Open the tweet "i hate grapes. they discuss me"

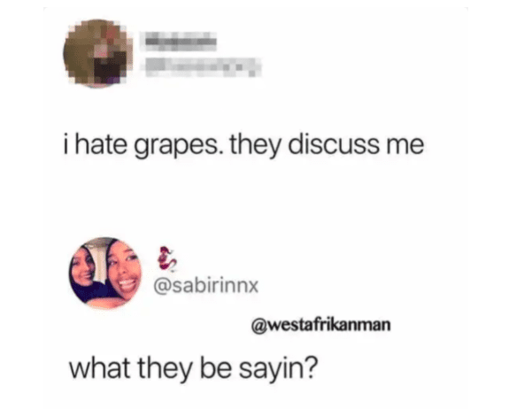[243, 145]
